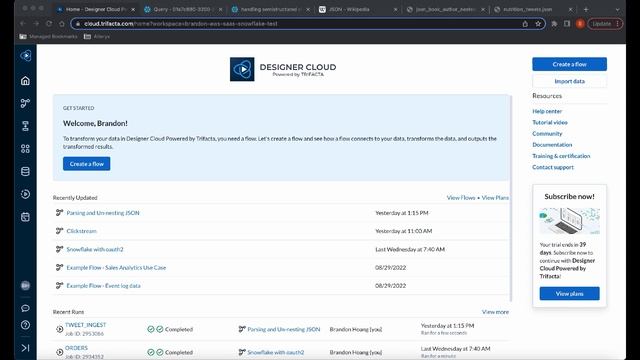Reload the page with the refresh icon
The image size is (640, 360).
(49, 24)
